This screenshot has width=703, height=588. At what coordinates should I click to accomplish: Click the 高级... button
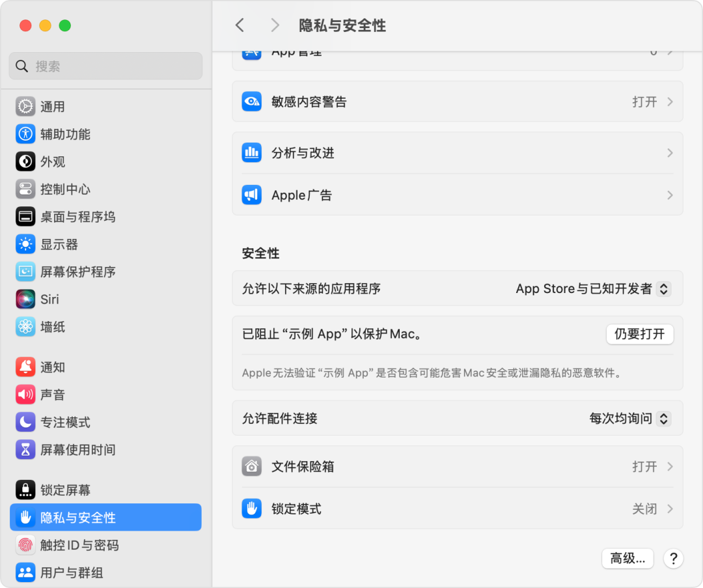pyautogui.click(x=627, y=558)
